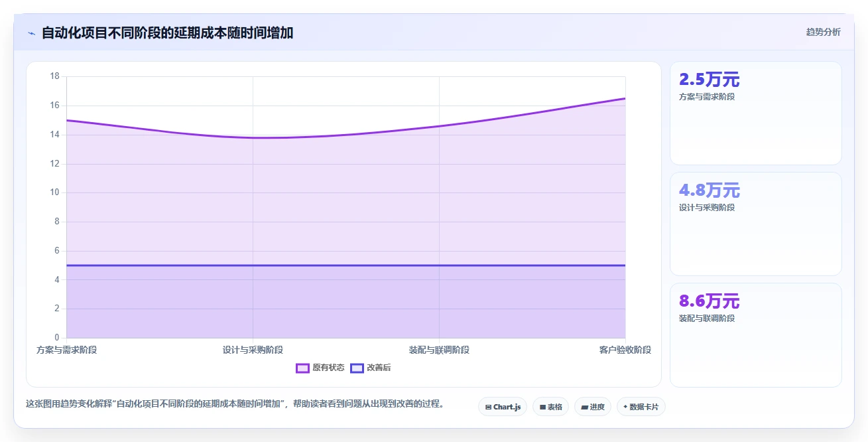Select the 8.6万元 data card

click(x=756, y=334)
